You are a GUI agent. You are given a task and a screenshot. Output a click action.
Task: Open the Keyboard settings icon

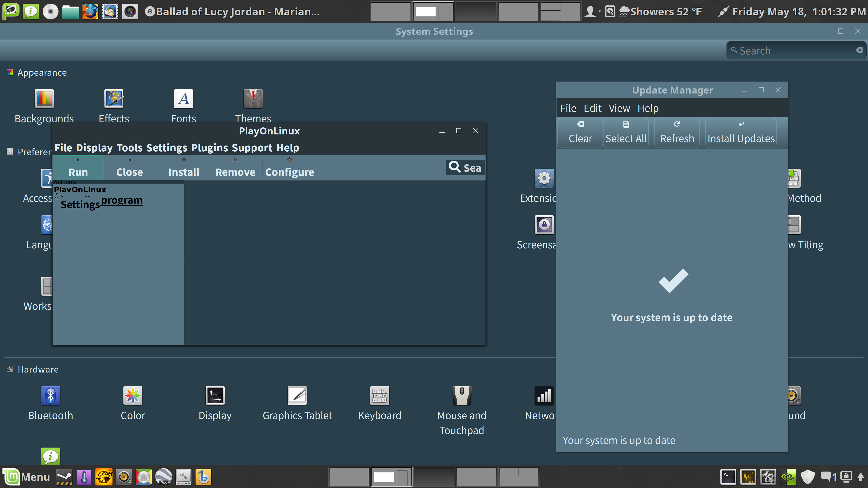(x=380, y=395)
